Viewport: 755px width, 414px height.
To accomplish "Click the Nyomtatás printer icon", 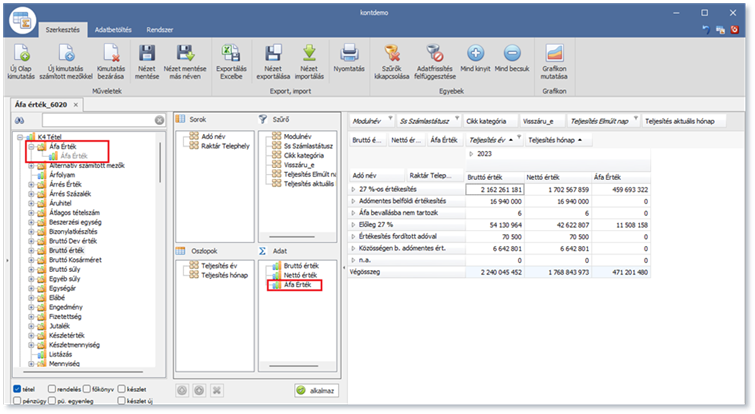I will click(349, 54).
